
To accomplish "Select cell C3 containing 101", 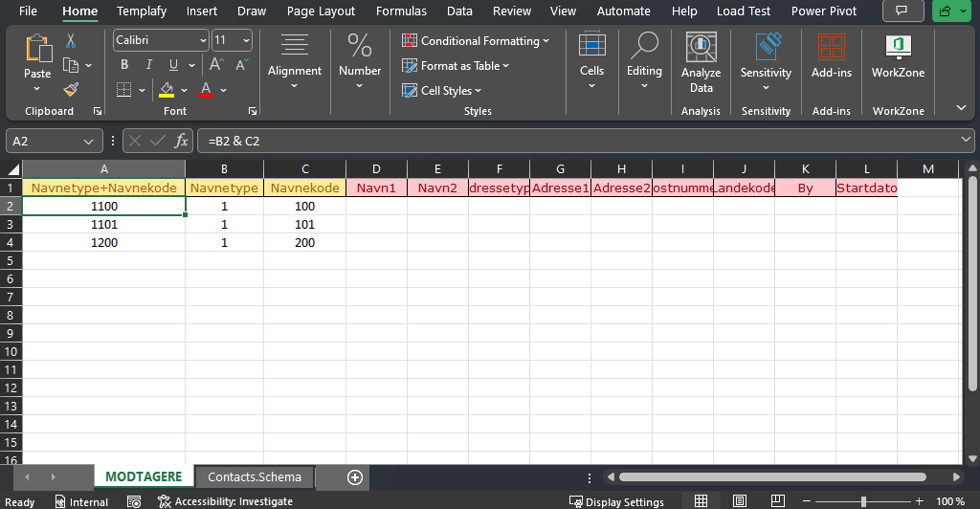I will pos(304,224).
